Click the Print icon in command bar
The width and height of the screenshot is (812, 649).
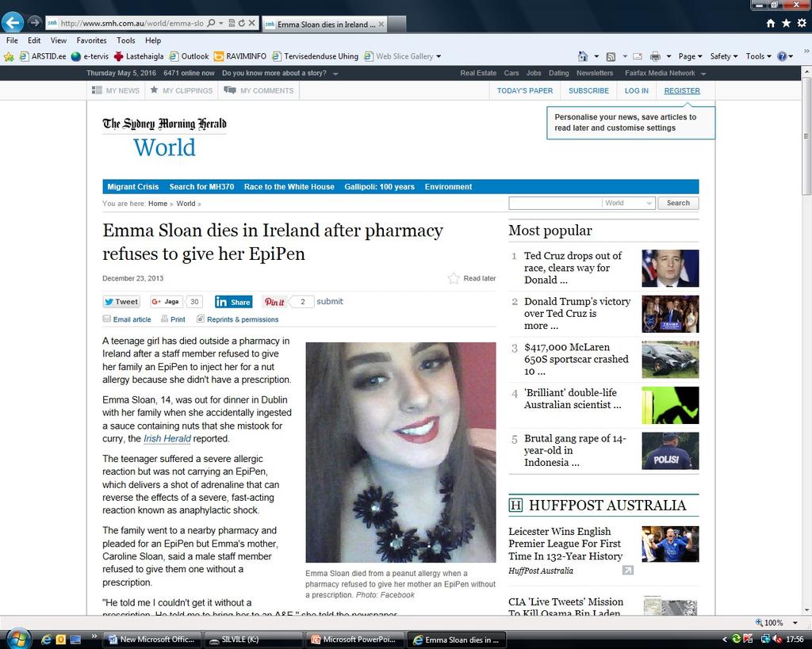655,56
